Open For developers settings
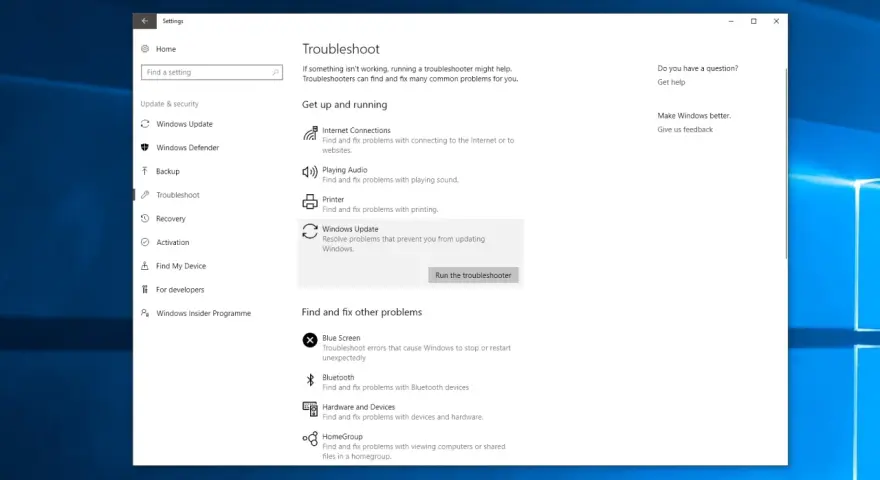Viewport: 880px width, 480px height. pyautogui.click(x=180, y=290)
